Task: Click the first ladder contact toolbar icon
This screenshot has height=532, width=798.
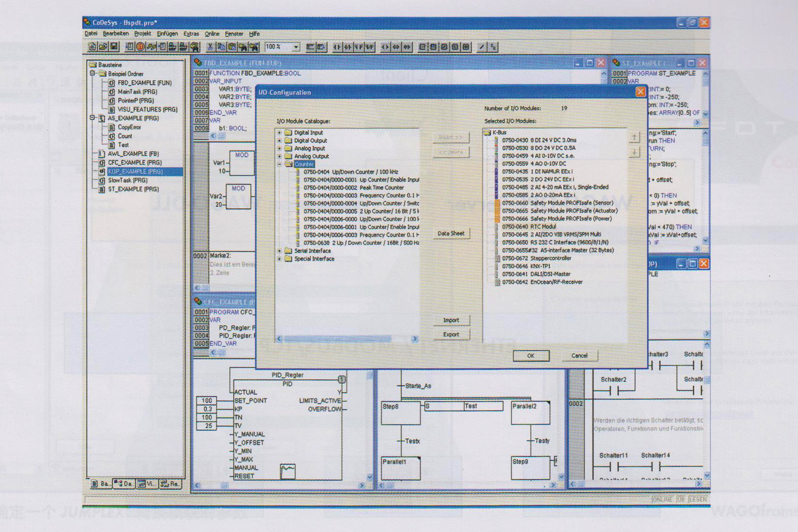Action: pos(337,47)
